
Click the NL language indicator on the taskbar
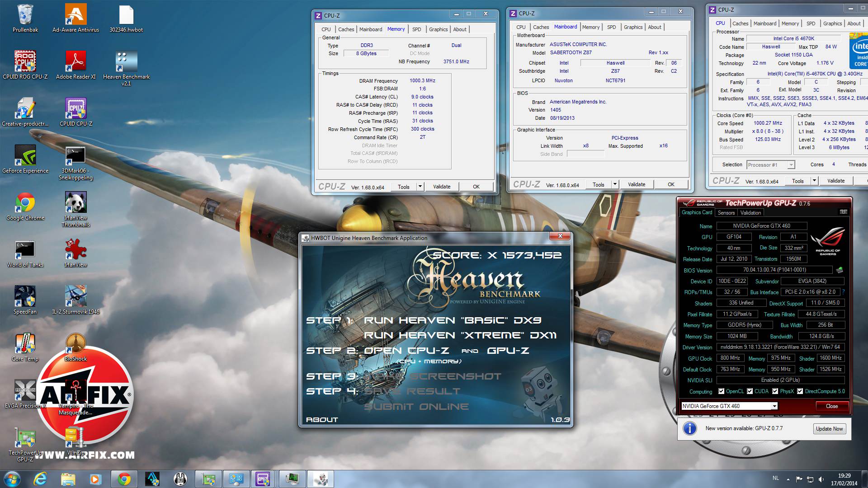[776, 478]
